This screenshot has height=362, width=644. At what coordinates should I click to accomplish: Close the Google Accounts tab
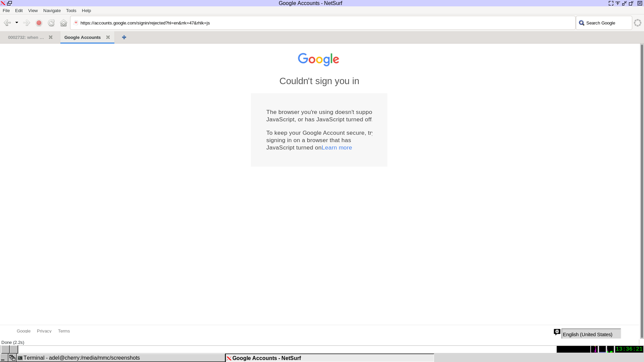(108, 37)
